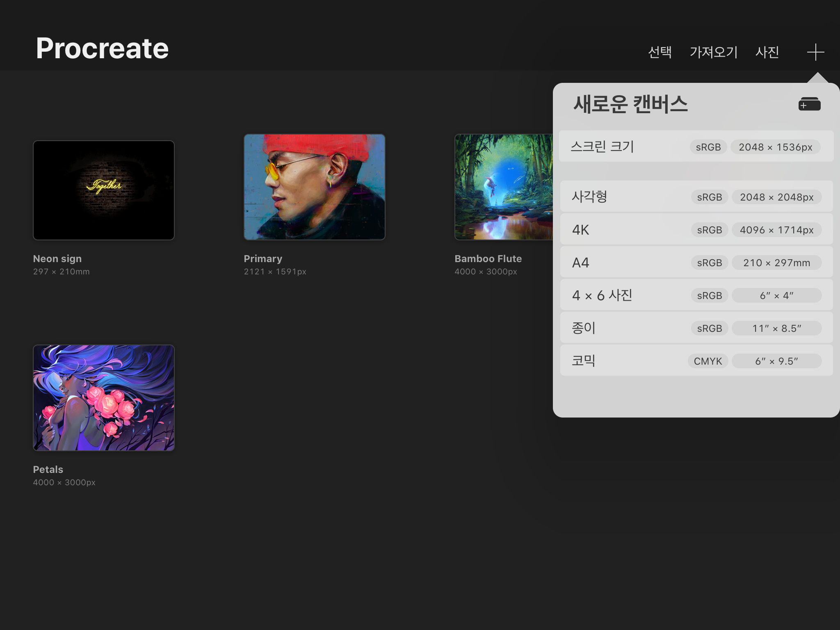Click the plus icon for new canvas

tap(815, 52)
